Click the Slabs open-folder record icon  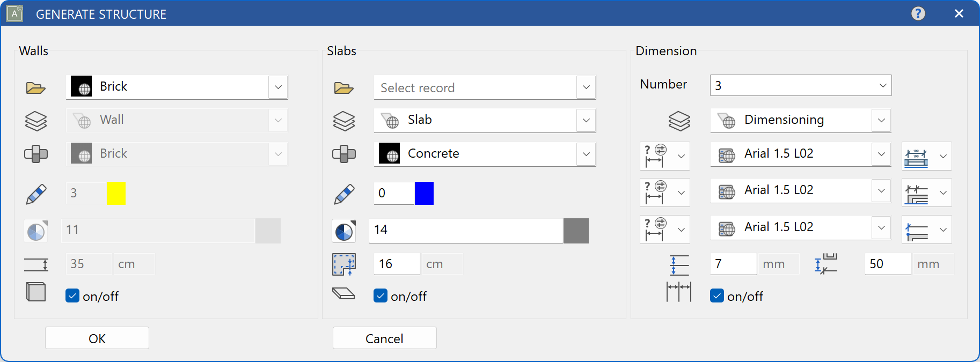click(x=343, y=88)
